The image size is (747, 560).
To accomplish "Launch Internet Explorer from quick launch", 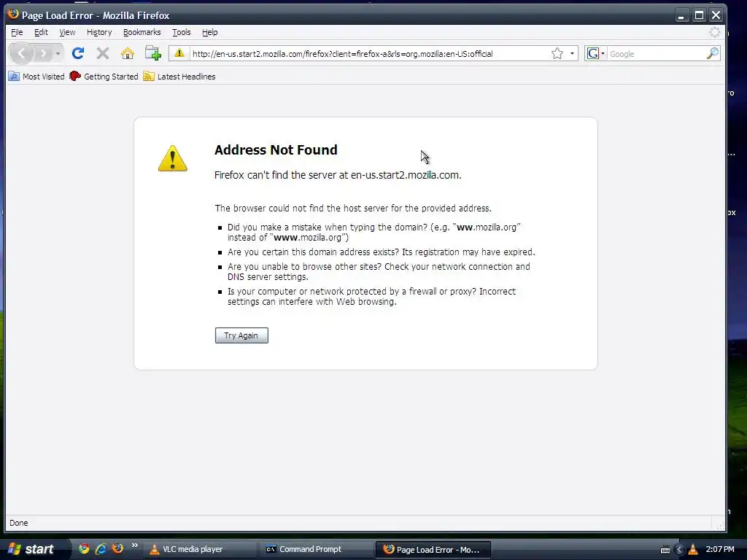I will coord(101,548).
